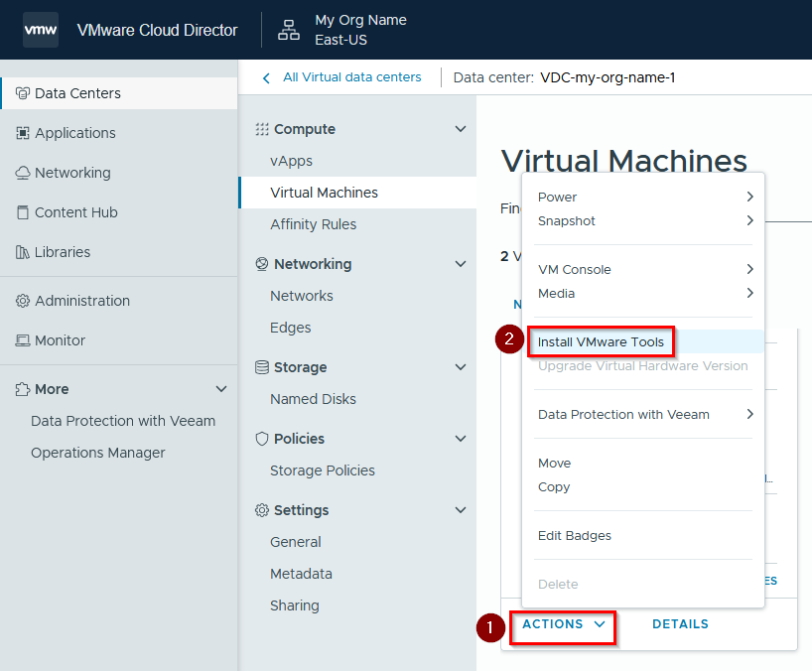Collapse the Policies section chevron

click(x=461, y=439)
